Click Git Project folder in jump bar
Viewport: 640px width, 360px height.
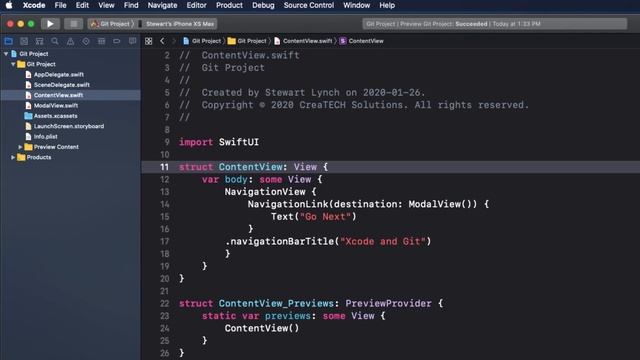[247, 41]
